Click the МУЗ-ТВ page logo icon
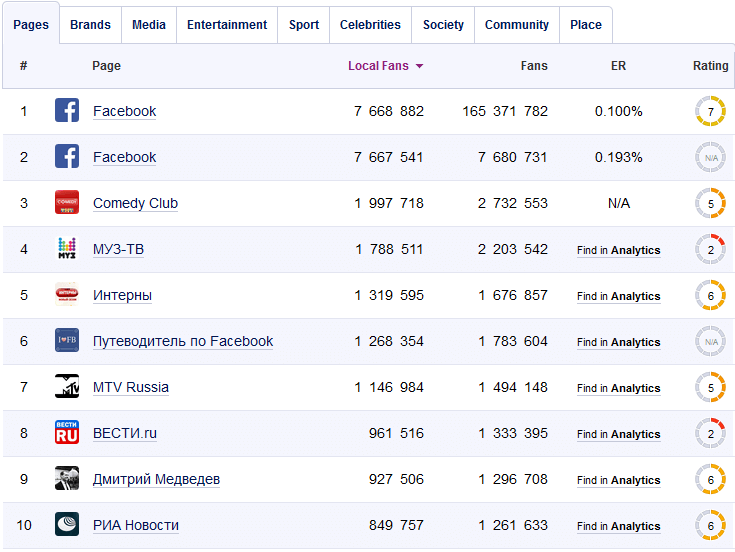Viewport: 735px width, 552px height. click(x=67, y=249)
